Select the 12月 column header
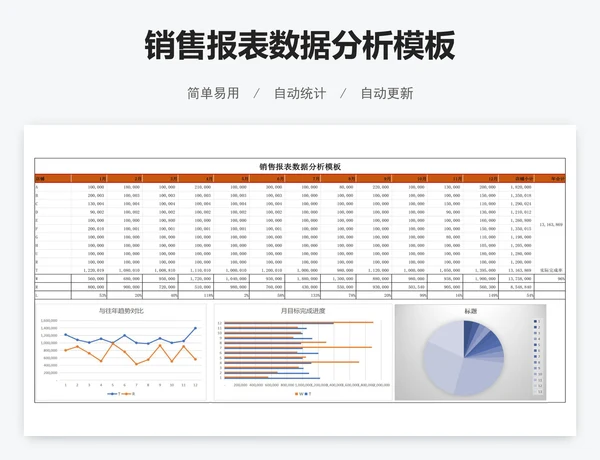 pos(481,179)
